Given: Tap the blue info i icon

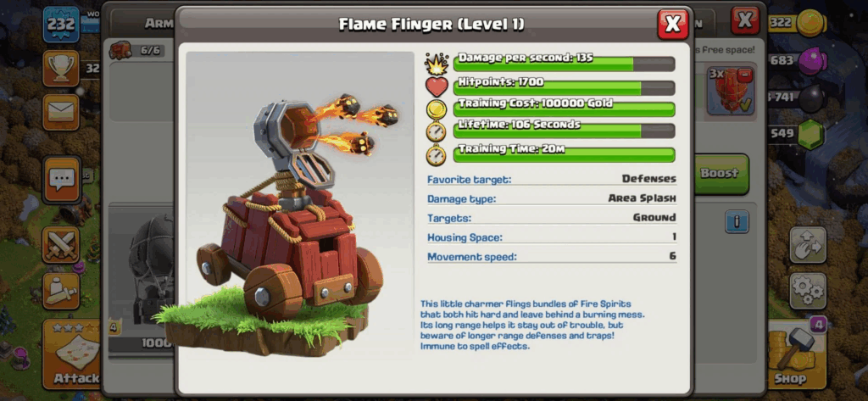Looking at the screenshot, I should (x=737, y=221).
